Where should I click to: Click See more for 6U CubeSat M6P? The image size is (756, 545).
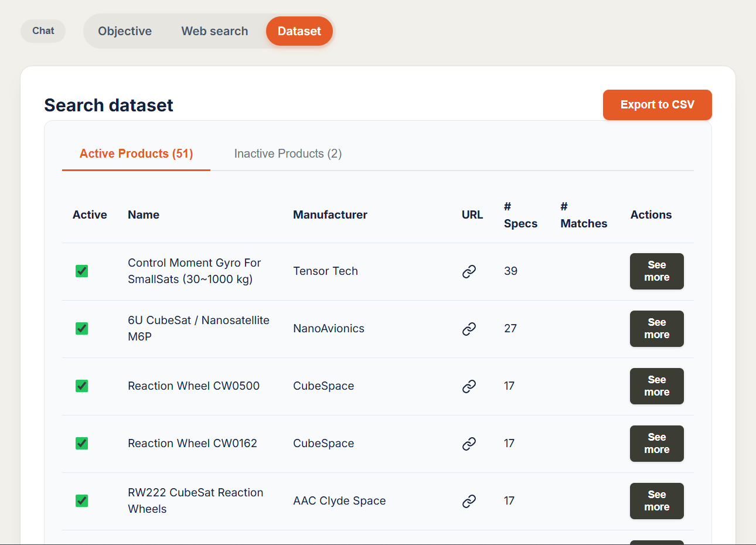[x=656, y=329]
